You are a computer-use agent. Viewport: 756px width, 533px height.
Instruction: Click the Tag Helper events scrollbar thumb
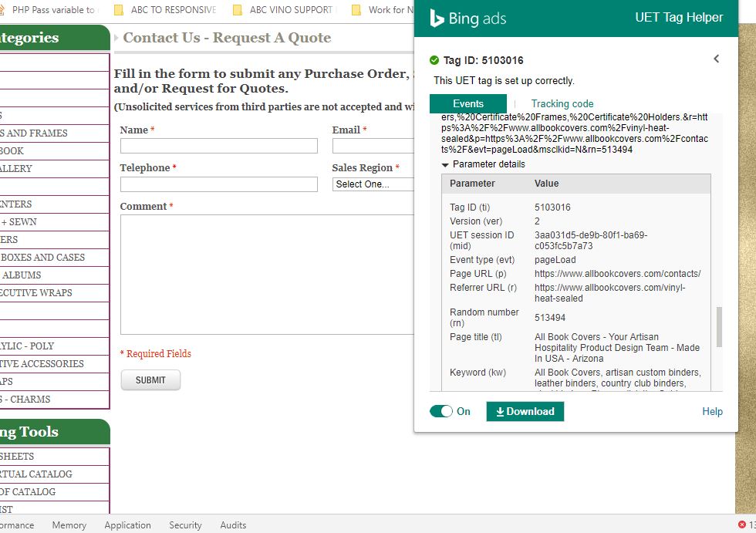pos(719,327)
